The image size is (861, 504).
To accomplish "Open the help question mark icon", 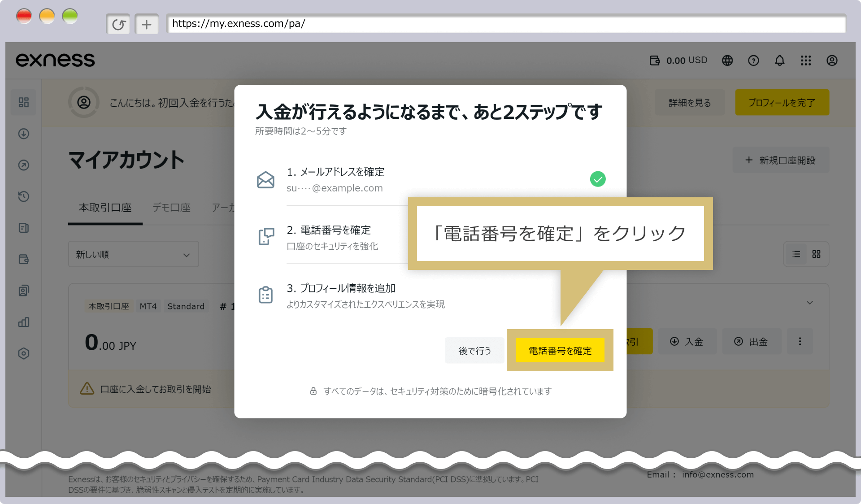I will coord(753,61).
